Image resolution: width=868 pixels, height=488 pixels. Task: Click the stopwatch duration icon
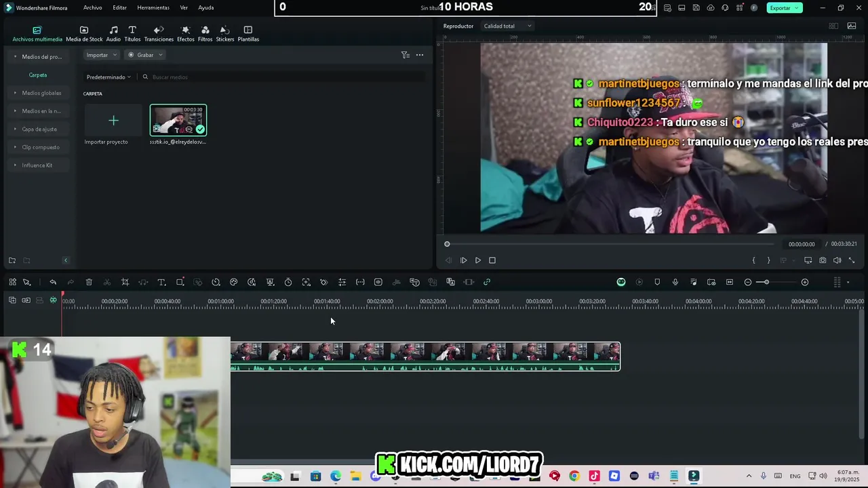click(x=288, y=282)
